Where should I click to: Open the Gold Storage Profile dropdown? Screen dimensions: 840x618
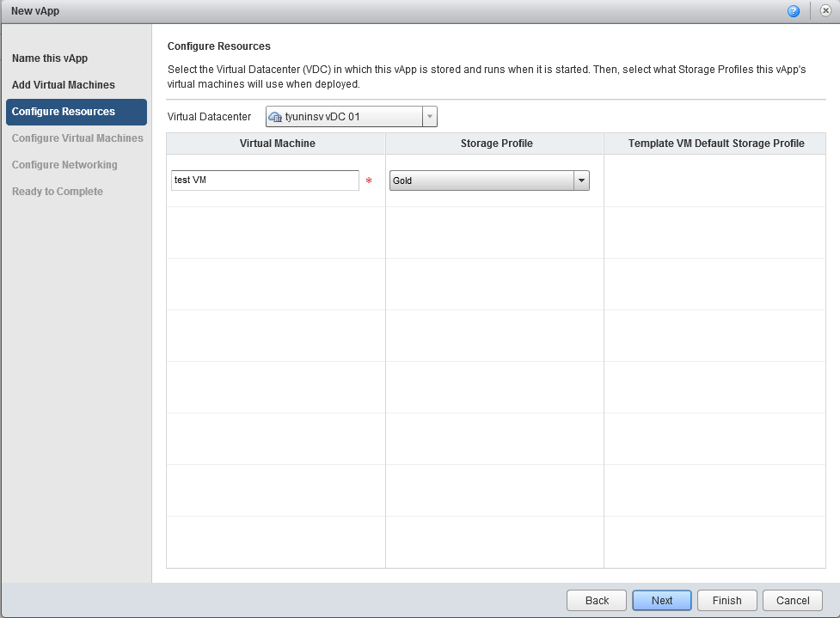pos(581,181)
